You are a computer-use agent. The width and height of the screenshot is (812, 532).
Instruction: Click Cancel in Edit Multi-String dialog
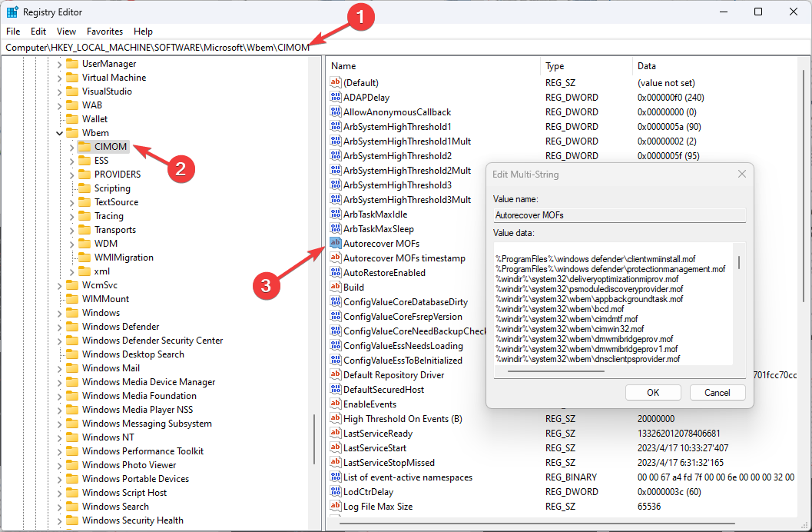click(x=718, y=393)
